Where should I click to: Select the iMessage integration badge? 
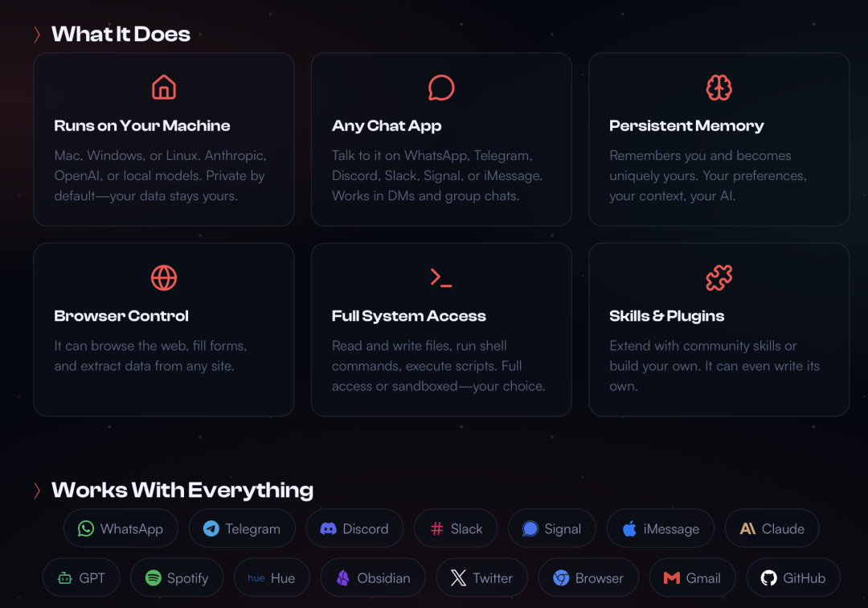pos(661,528)
